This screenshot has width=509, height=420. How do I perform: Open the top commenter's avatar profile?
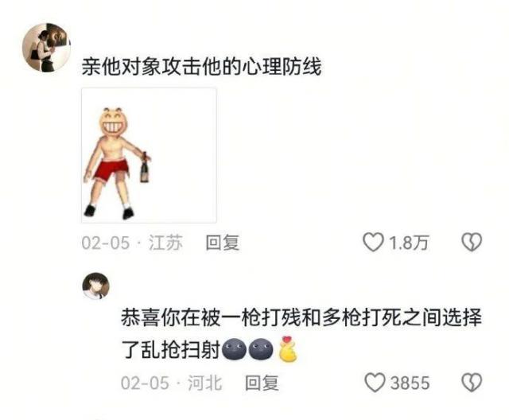tap(46, 48)
